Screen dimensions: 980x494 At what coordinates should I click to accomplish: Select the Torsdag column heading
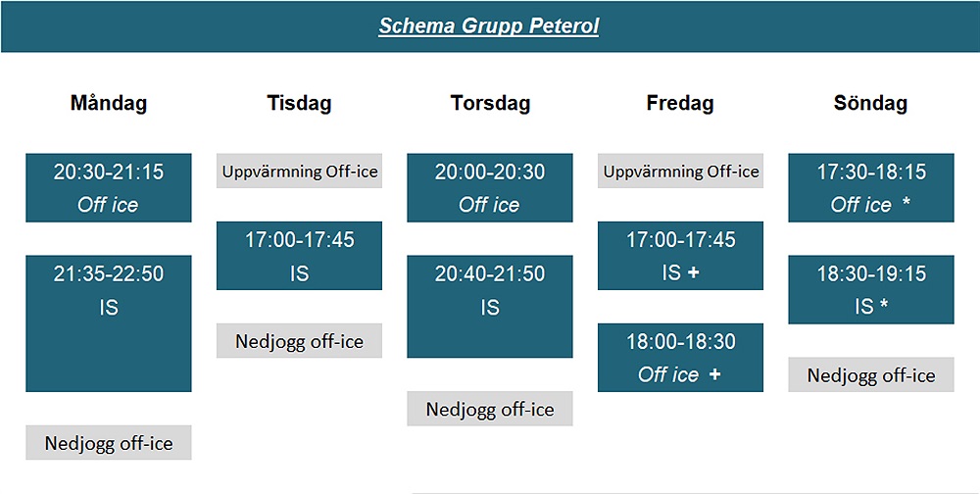pyautogui.click(x=490, y=103)
